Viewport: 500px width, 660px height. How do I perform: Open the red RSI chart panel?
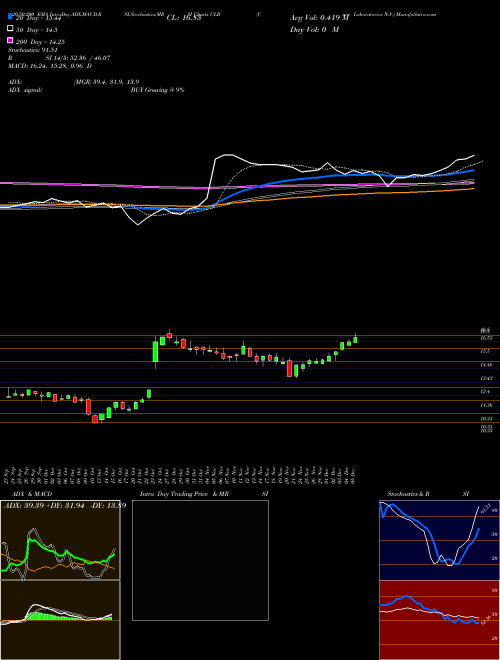point(439,620)
